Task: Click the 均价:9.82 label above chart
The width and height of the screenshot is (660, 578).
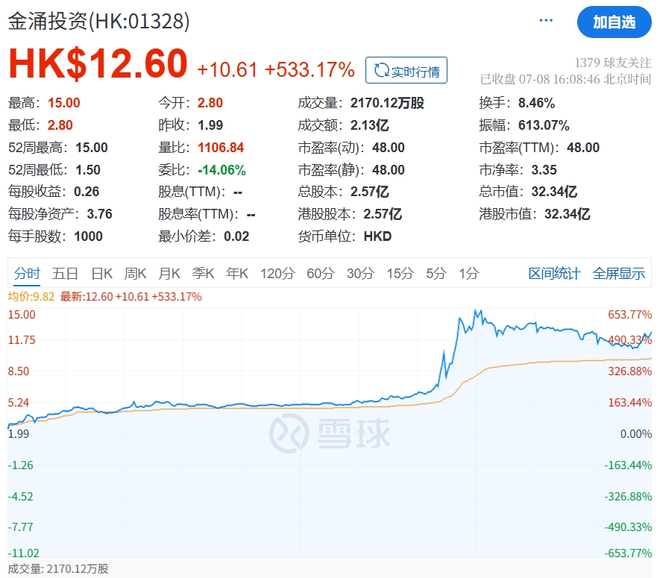Action: click(31, 297)
